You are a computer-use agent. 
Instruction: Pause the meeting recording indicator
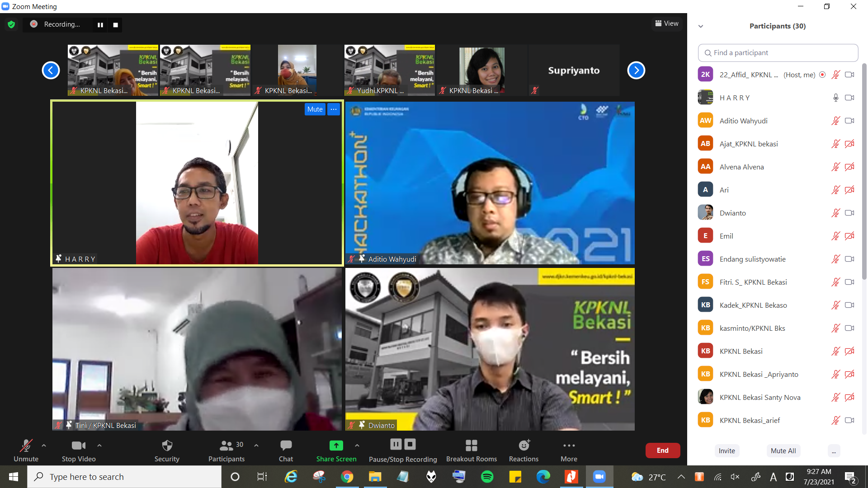[100, 25]
